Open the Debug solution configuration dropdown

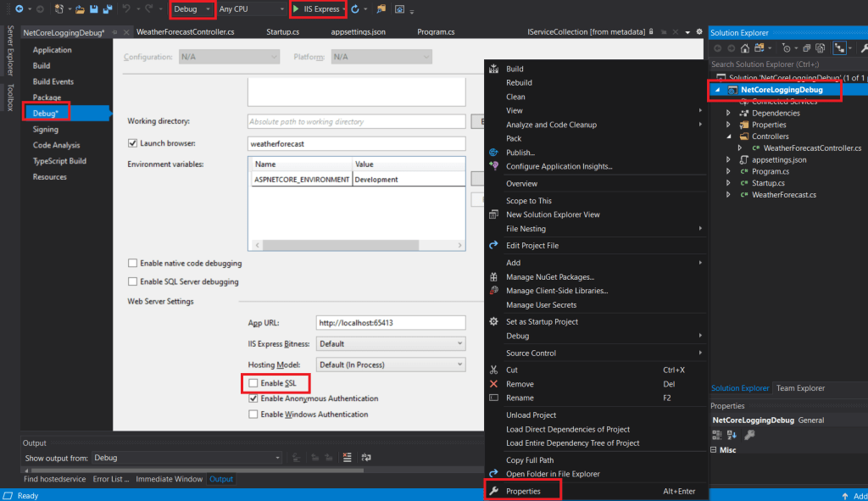(192, 9)
